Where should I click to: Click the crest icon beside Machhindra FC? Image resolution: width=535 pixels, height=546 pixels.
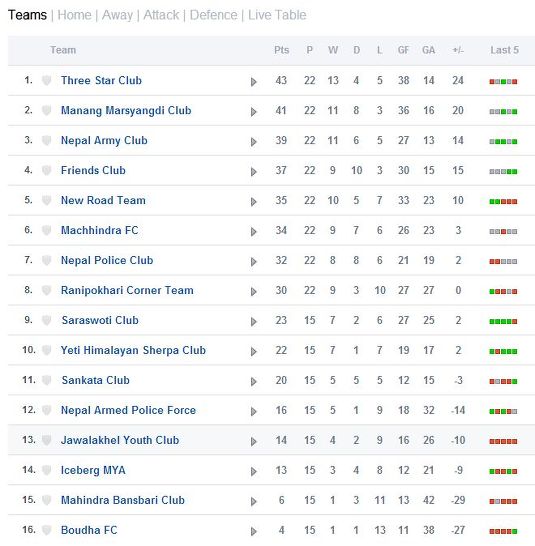click(x=46, y=230)
